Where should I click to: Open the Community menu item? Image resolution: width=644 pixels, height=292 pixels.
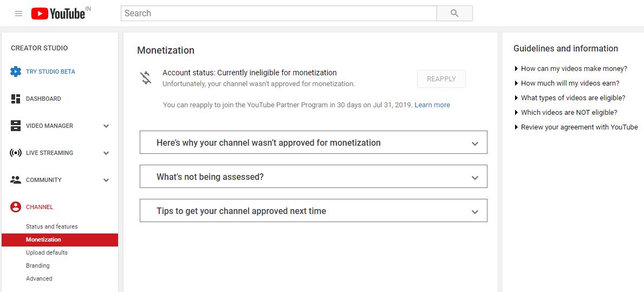coord(44,180)
